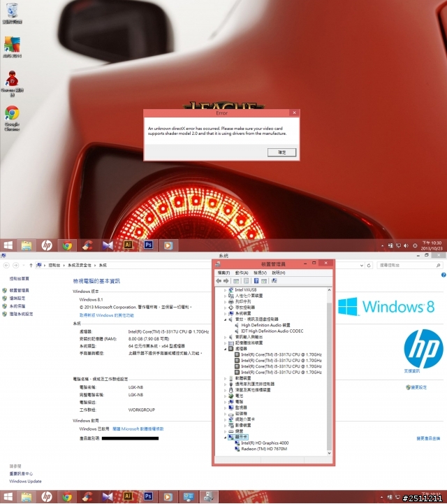Open the media player icon on the taskbar under the error dialog
447x504 pixels.
tap(168, 245)
